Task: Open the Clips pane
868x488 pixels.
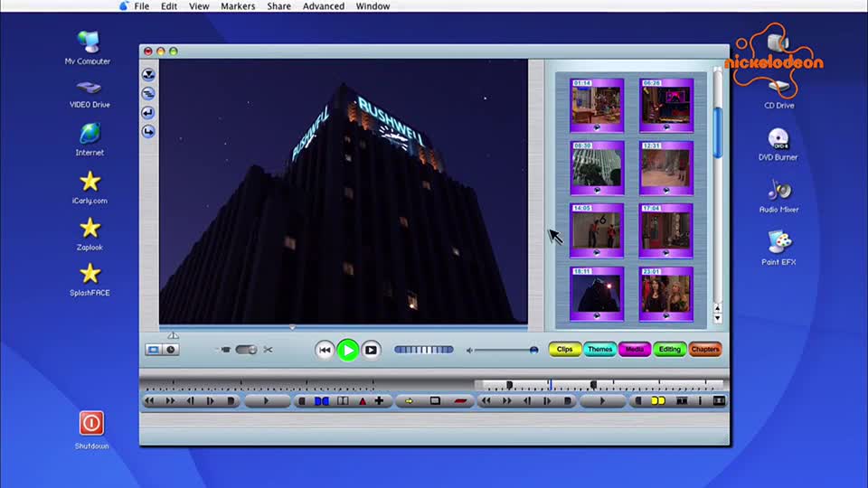Action: [564, 349]
